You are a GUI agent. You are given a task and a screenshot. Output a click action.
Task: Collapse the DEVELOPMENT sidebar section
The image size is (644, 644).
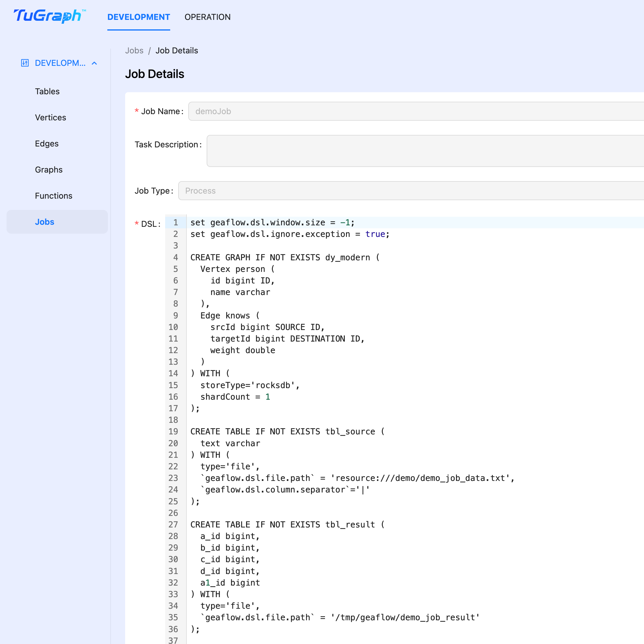[x=94, y=63]
